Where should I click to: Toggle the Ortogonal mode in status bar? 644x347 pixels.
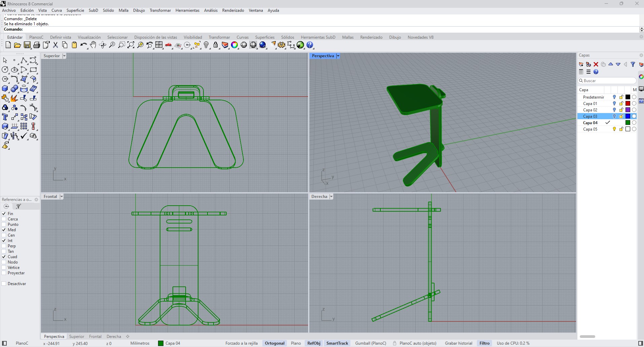[274, 343]
